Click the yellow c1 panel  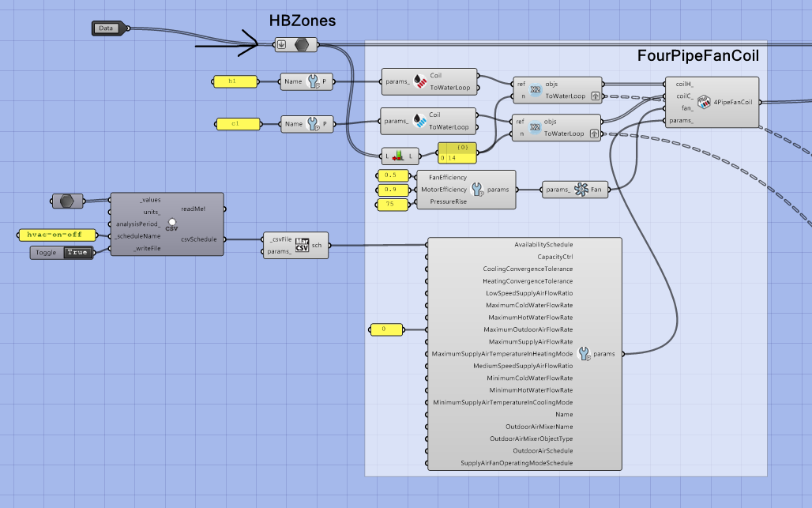coord(239,124)
